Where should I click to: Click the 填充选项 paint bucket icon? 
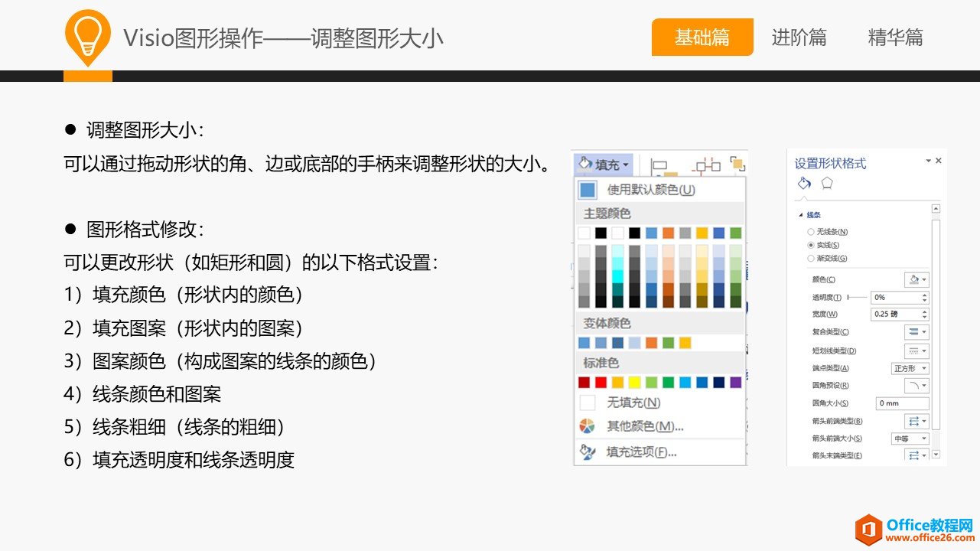tap(587, 452)
